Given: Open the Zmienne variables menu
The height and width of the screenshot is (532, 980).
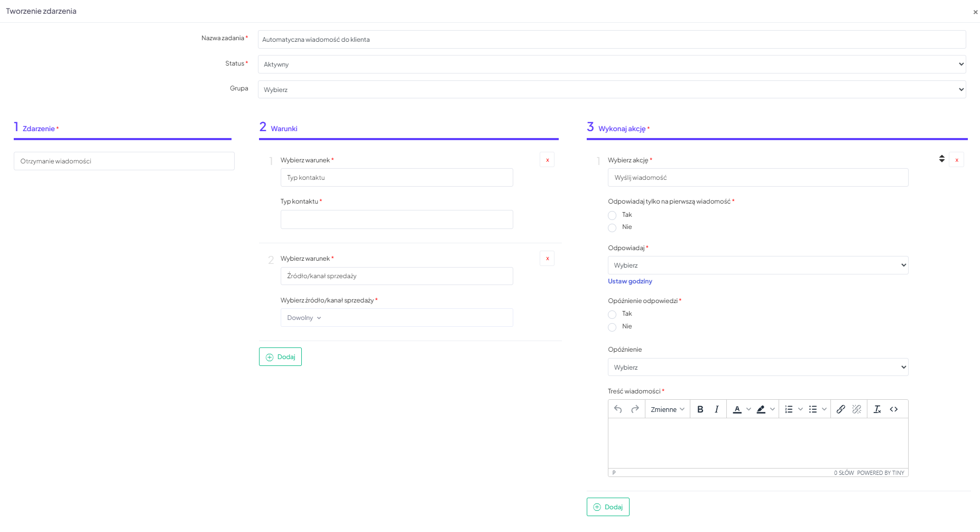Looking at the screenshot, I should click(x=667, y=409).
